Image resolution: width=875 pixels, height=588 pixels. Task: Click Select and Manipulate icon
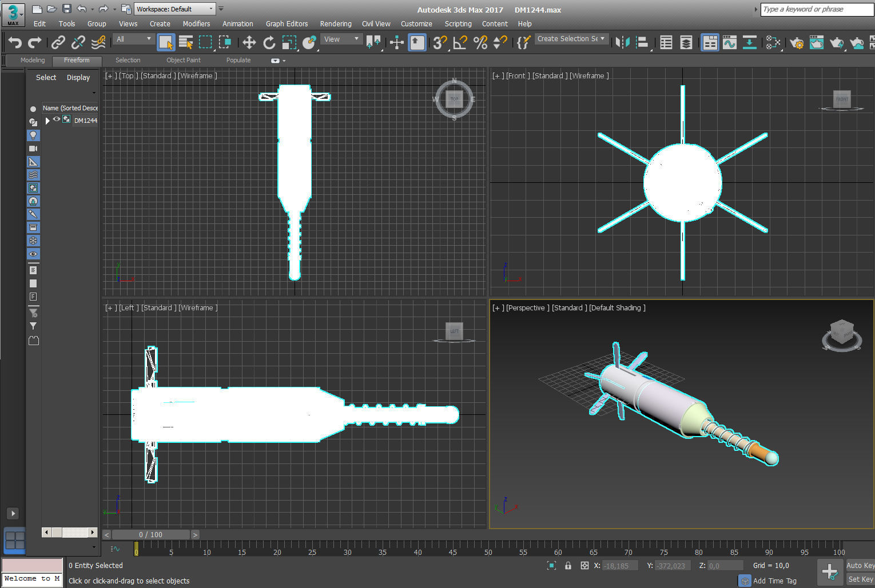click(x=396, y=42)
